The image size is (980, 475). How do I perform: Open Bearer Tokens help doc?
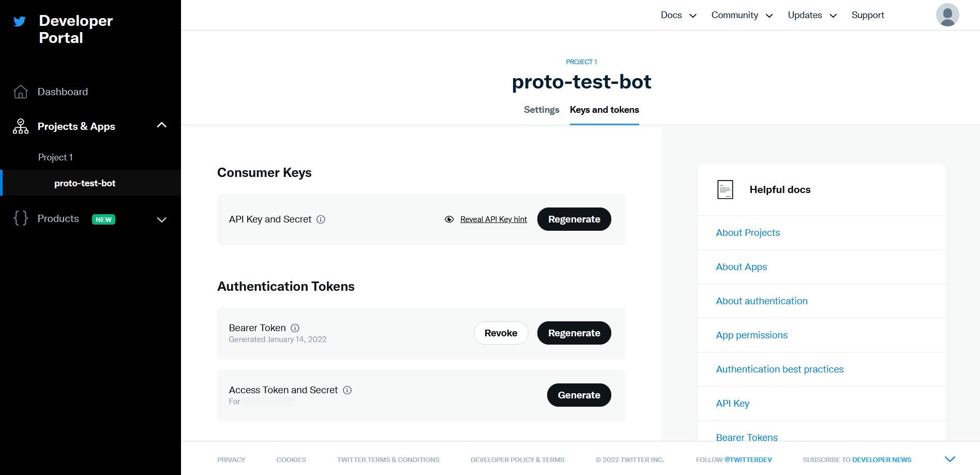pos(747,437)
